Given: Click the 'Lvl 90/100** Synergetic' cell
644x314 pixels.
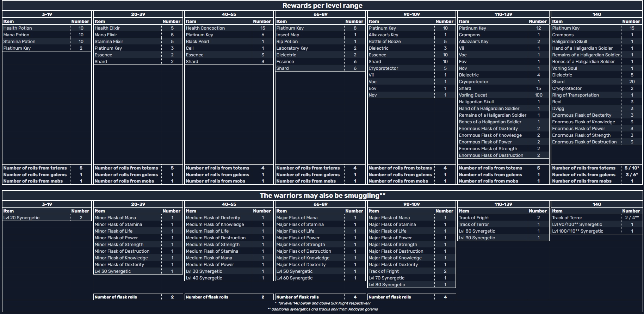Looking at the screenshot, I should pyautogui.click(x=586, y=224).
